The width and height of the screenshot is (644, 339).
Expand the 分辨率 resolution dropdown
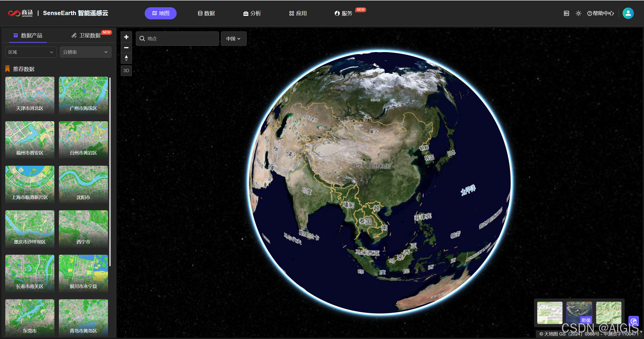coord(85,52)
